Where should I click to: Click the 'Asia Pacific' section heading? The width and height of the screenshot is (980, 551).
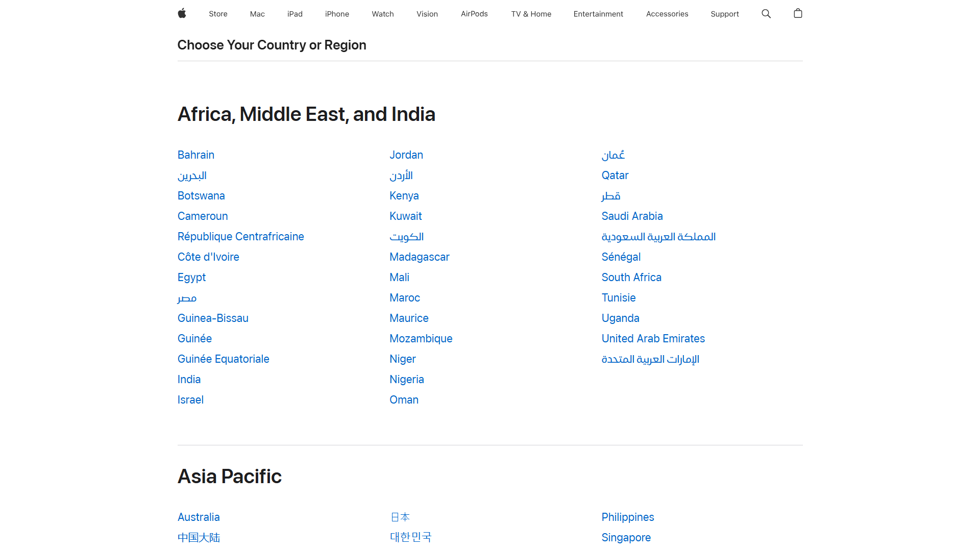click(230, 477)
